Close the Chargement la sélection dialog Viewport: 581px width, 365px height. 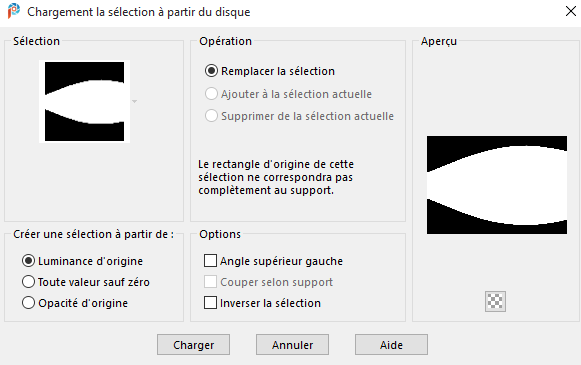point(571,11)
